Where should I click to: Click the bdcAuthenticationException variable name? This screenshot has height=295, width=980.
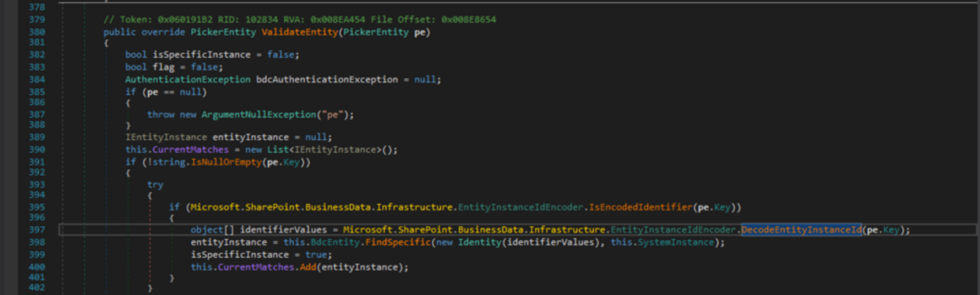(327, 80)
